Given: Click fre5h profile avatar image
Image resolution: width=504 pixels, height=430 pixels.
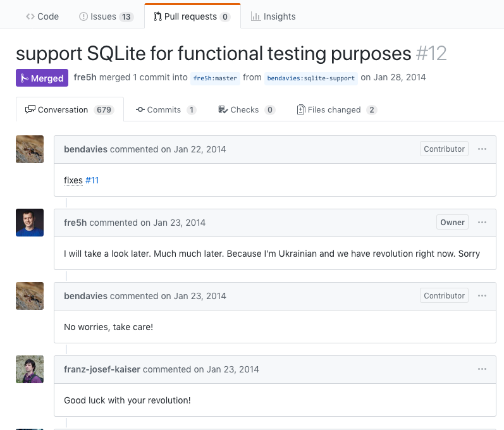Looking at the screenshot, I should click(x=30, y=223).
